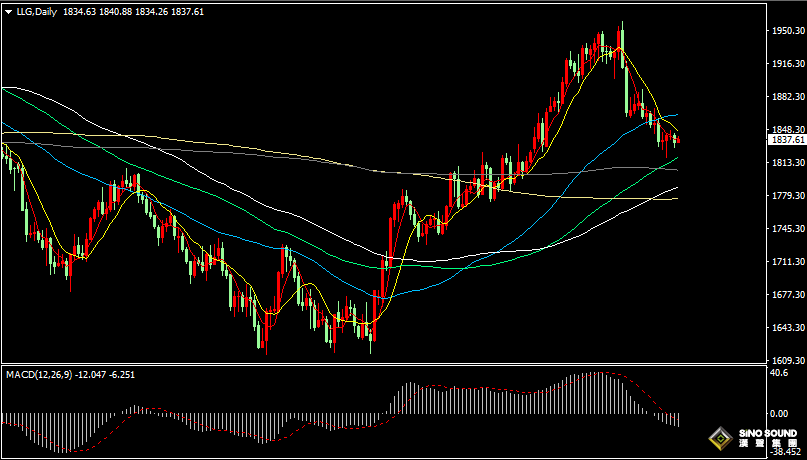This screenshot has height=460, width=807.
Task: Open the MACD(12,26,9) indicator label
Action: (x=39, y=375)
